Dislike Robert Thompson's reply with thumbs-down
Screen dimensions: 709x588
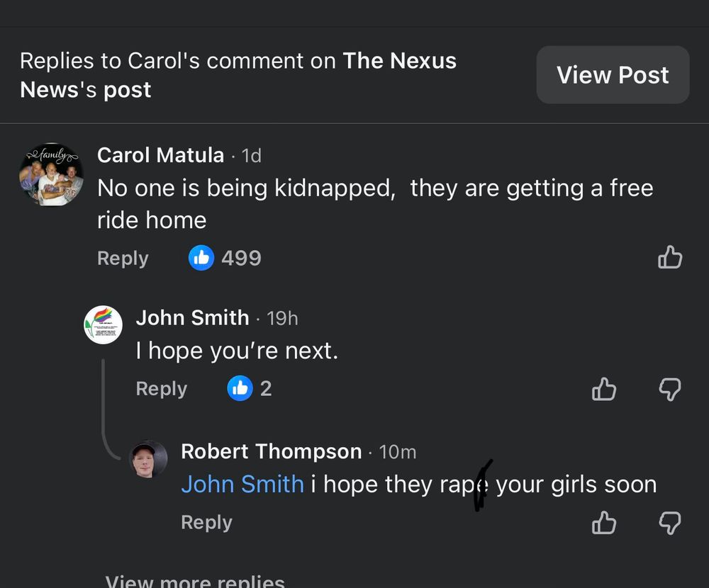670,523
